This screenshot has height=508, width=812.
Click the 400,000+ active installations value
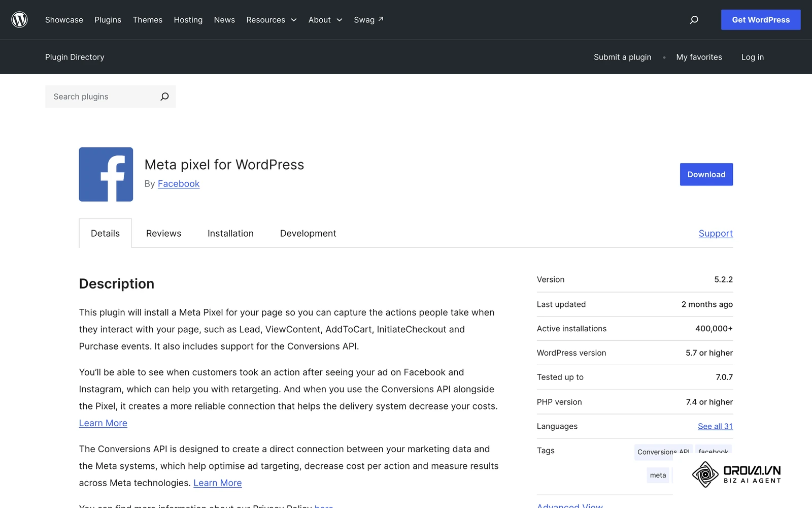click(714, 329)
